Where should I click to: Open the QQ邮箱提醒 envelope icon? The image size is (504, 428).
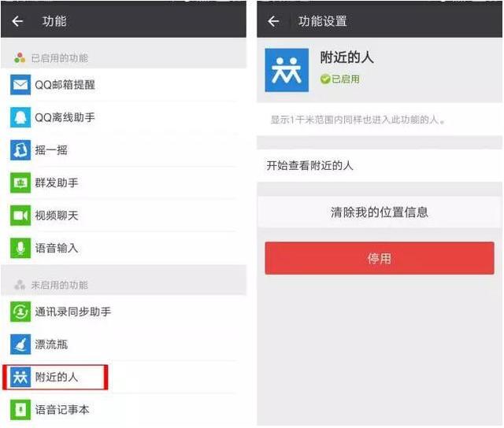(x=20, y=85)
